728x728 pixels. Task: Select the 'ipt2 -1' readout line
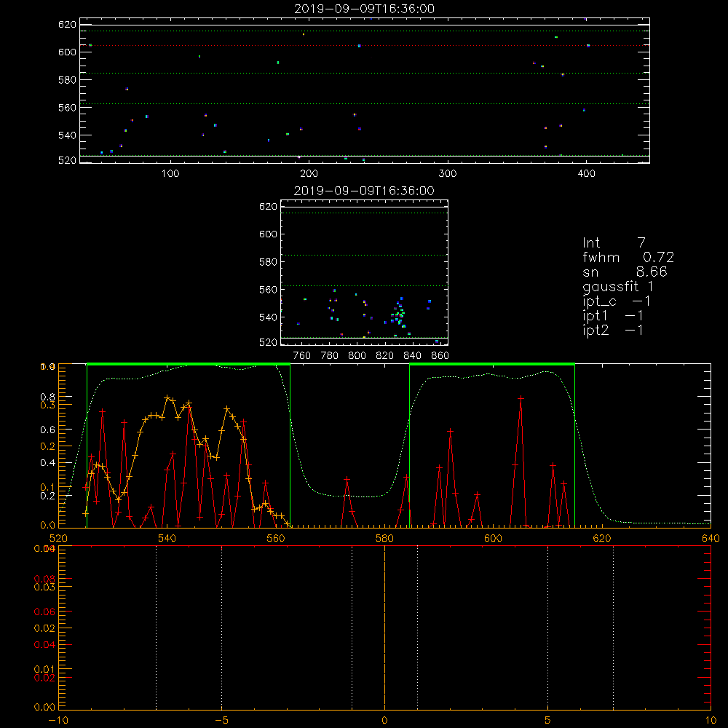coord(613,331)
